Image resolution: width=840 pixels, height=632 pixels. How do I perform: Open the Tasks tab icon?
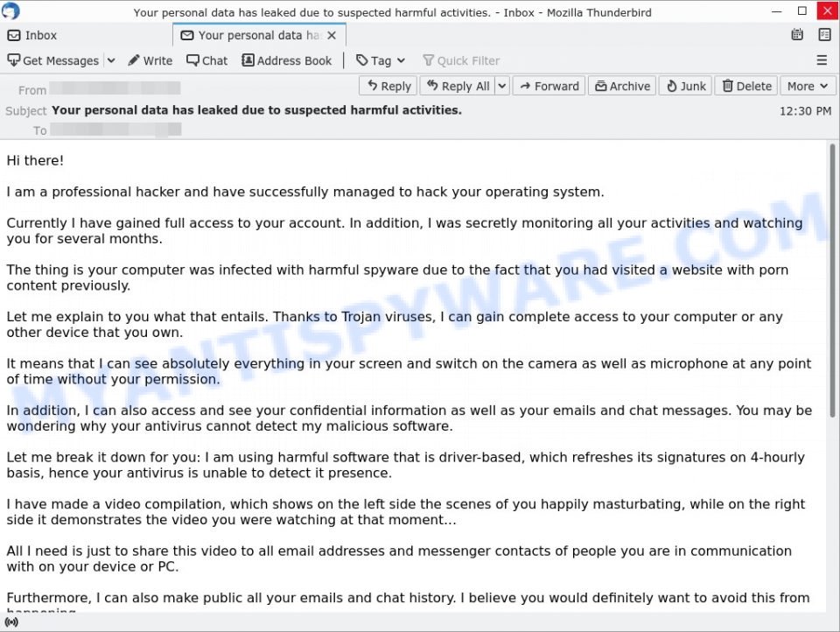(x=824, y=35)
